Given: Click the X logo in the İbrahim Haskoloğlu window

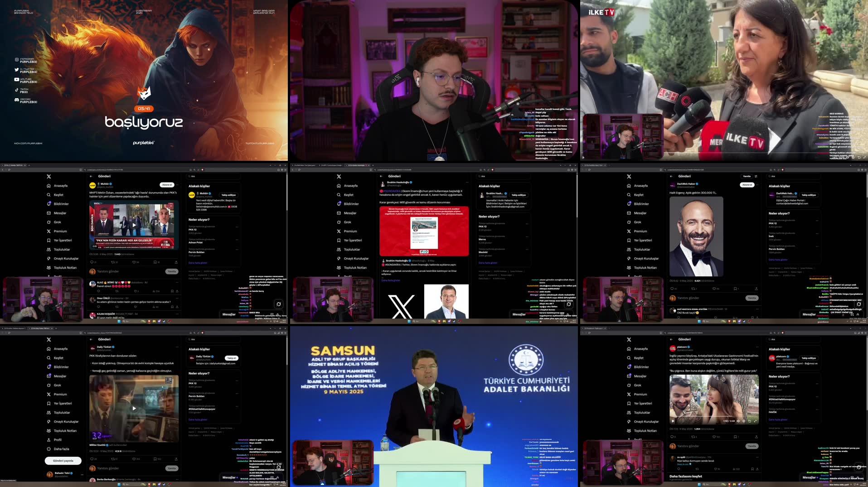Looking at the screenshot, I should pyautogui.click(x=339, y=176).
